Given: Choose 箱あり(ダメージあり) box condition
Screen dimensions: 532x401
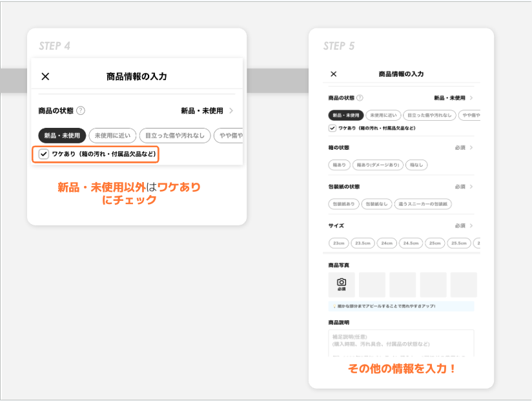Looking at the screenshot, I should 378,165.
